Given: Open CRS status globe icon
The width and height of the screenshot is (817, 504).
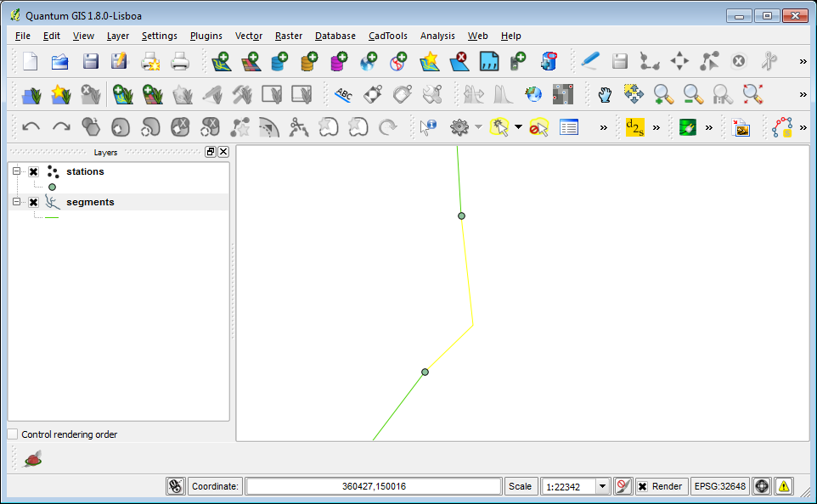Looking at the screenshot, I should [762, 486].
